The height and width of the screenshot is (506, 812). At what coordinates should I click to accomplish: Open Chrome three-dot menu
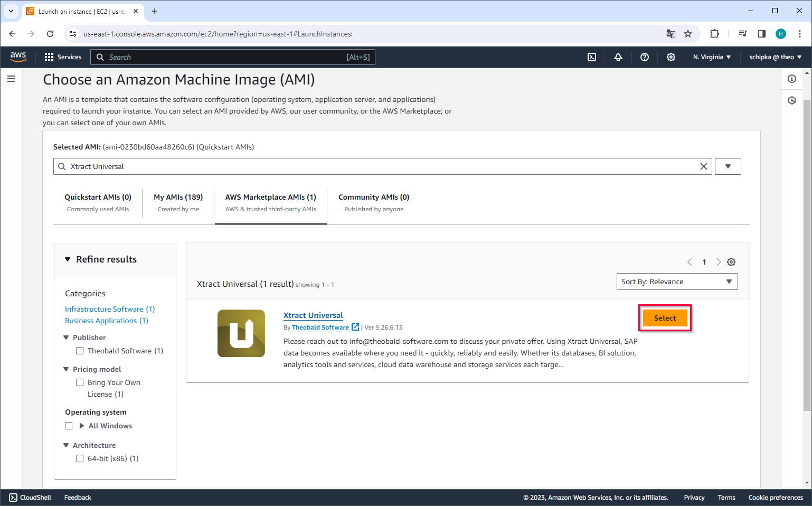[x=800, y=34]
